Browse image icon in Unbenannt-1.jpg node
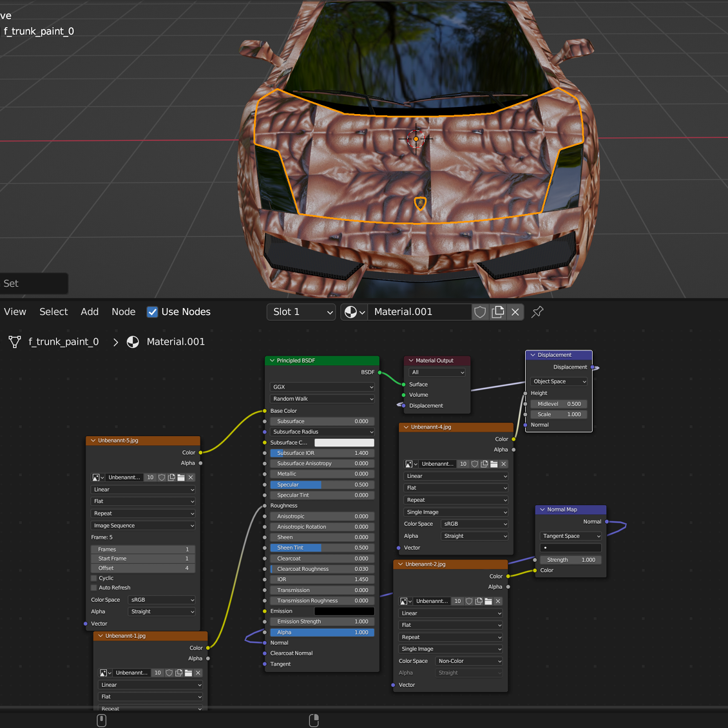This screenshot has height=728, width=728. coord(106,673)
